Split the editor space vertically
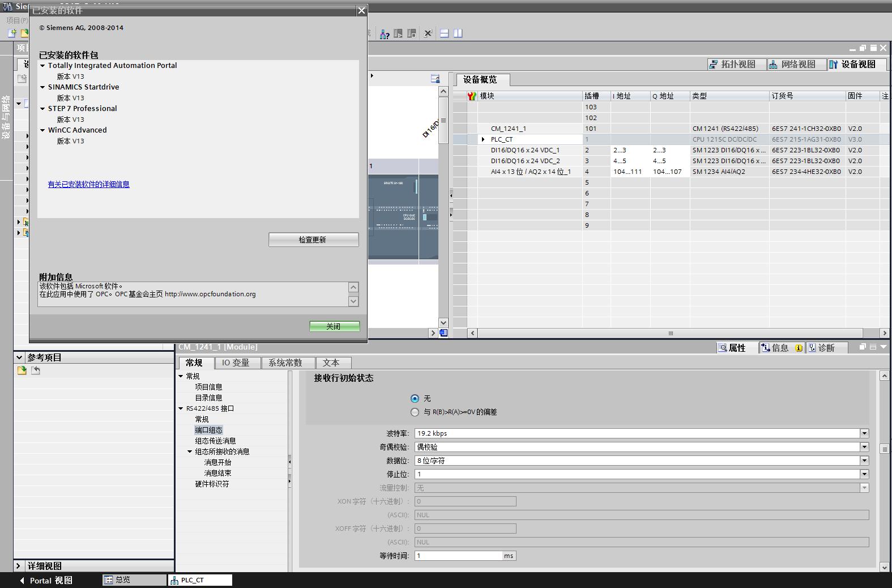The width and height of the screenshot is (892, 588). point(458,33)
